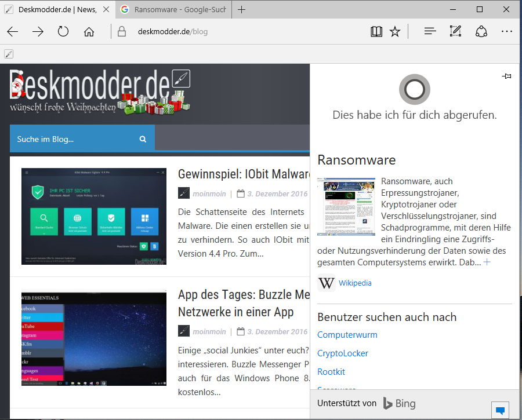Open the Gewinnspiel IObit Malware article

(x=244, y=174)
